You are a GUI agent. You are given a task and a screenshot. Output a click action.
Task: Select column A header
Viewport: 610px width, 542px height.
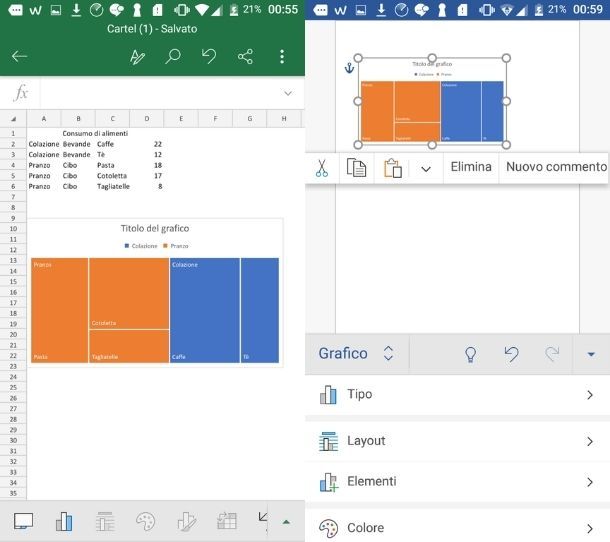pos(44,119)
